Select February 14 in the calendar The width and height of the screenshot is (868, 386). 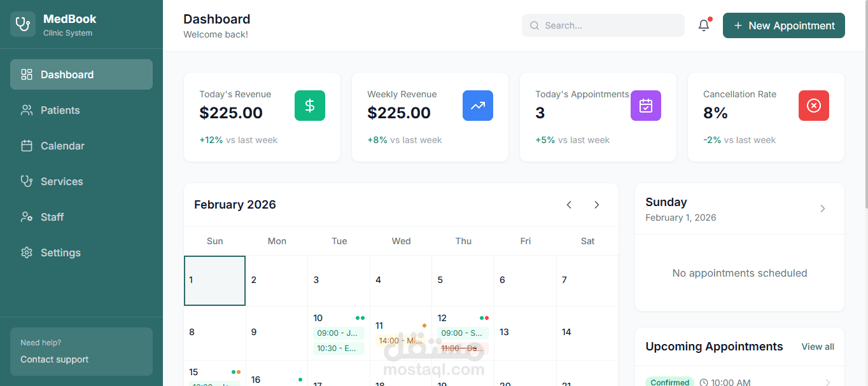pyautogui.click(x=587, y=333)
